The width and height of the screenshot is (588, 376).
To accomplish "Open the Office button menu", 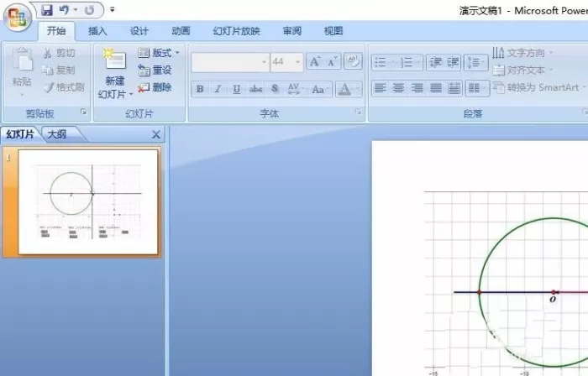I will pyautogui.click(x=18, y=18).
